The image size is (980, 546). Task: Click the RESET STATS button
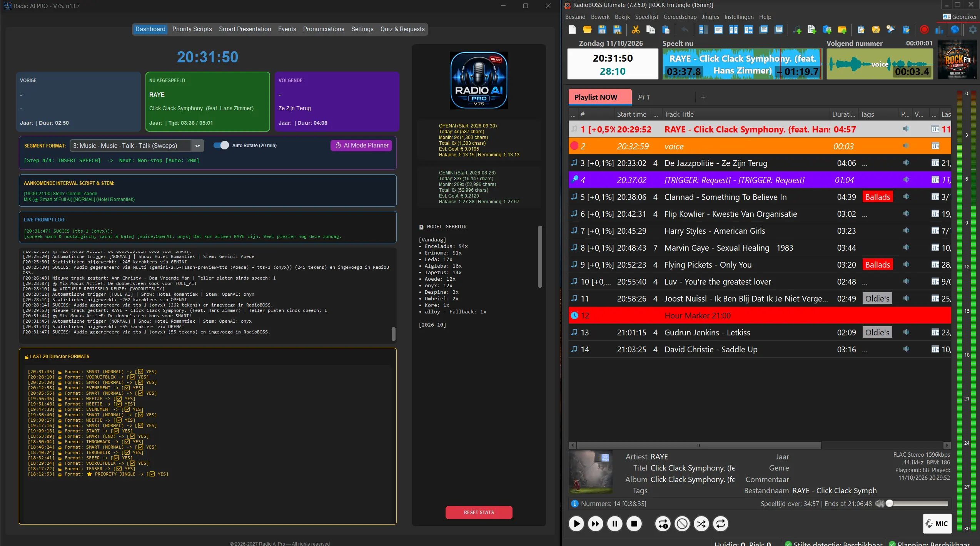(x=479, y=513)
